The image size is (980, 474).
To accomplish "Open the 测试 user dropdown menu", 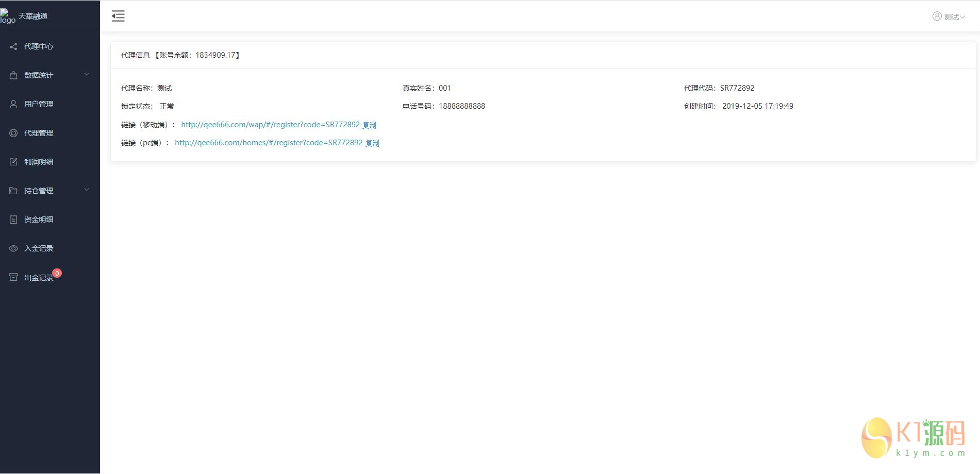I will 949,16.
